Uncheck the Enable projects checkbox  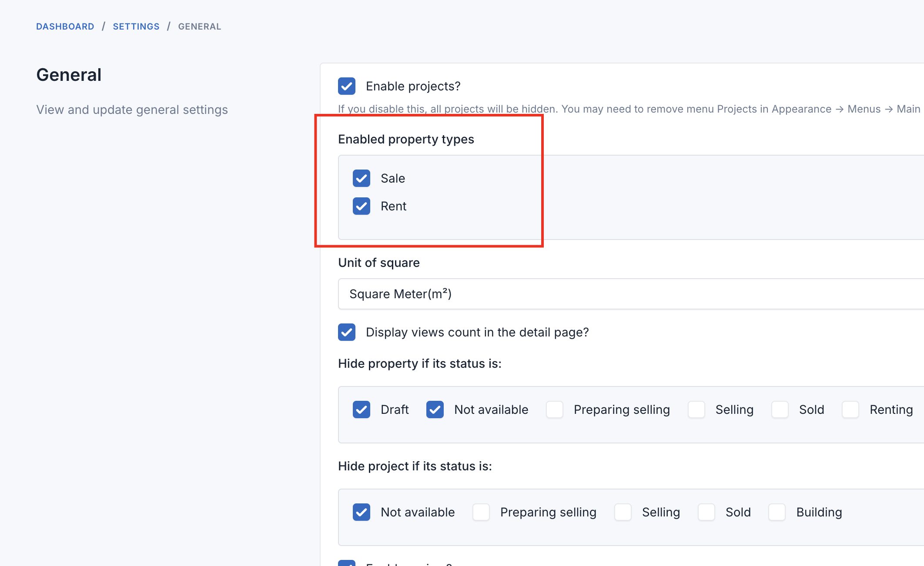[347, 86]
